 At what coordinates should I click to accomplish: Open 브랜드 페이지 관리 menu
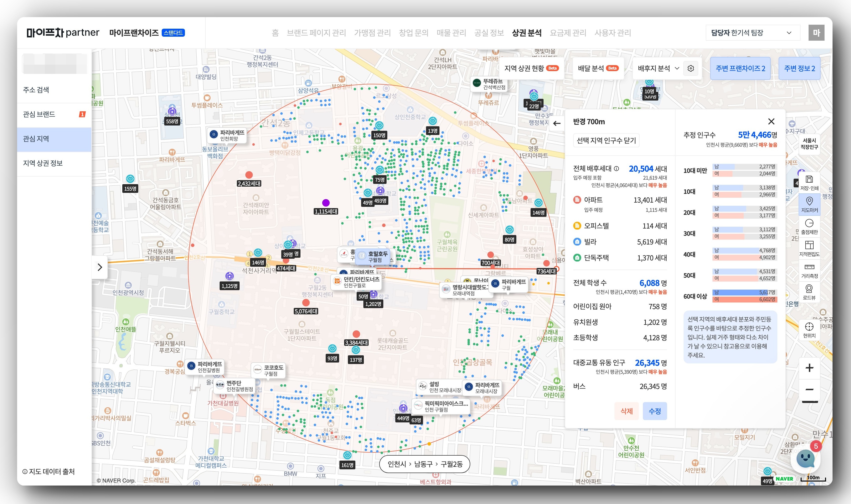click(x=316, y=33)
